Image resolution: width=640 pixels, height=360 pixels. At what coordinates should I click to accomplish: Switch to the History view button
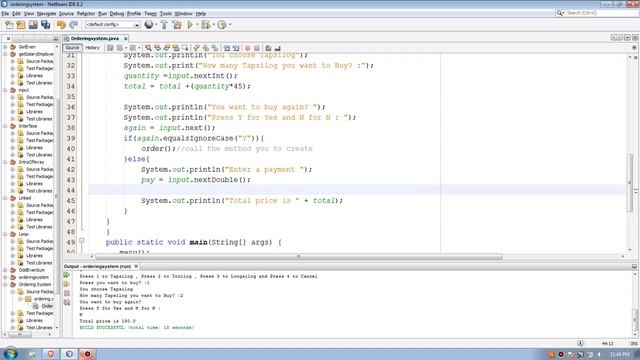tap(93, 48)
